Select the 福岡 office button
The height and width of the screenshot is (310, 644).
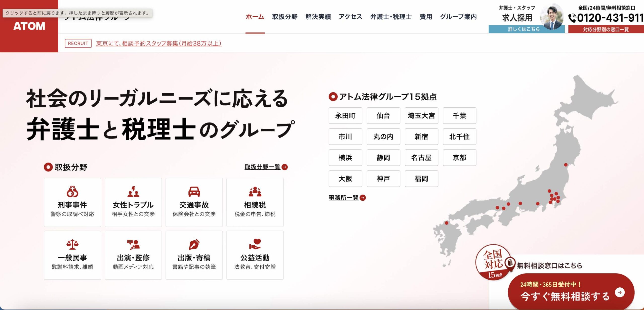[421, 179]
